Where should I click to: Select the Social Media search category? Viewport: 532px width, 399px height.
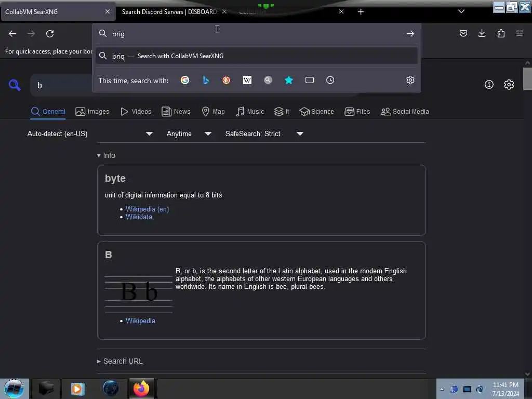[405, 112]
